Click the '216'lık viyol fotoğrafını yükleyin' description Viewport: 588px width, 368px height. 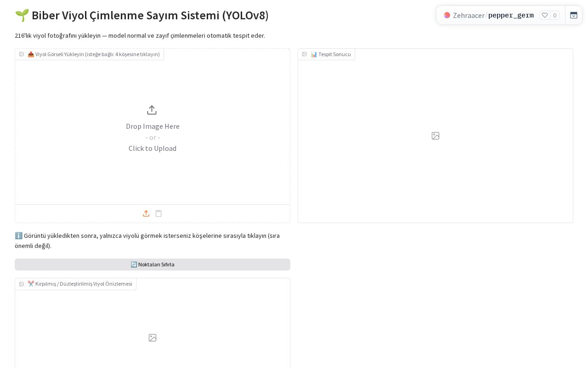pyautogui.click(x=140, y=35)
